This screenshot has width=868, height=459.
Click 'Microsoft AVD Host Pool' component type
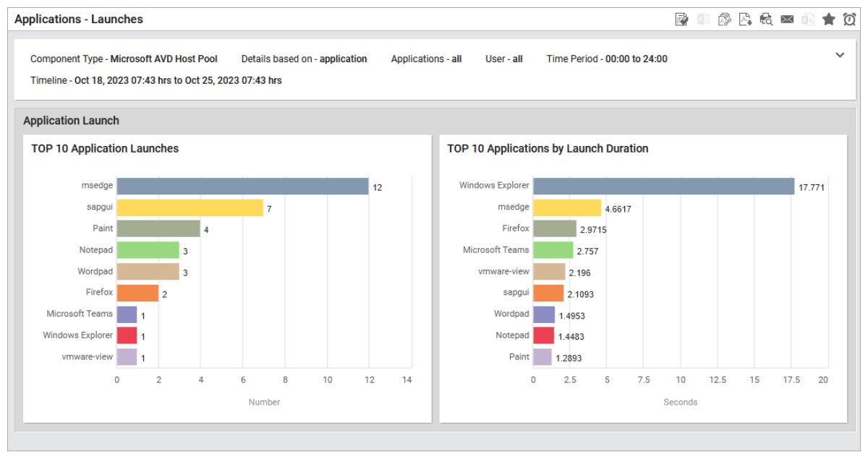pos(163,59)
